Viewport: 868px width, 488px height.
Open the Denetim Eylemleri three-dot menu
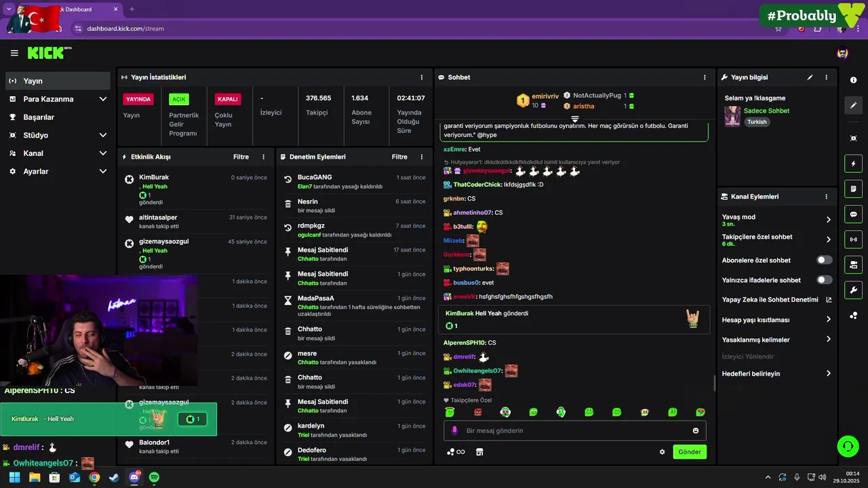[x=422, y=157]
